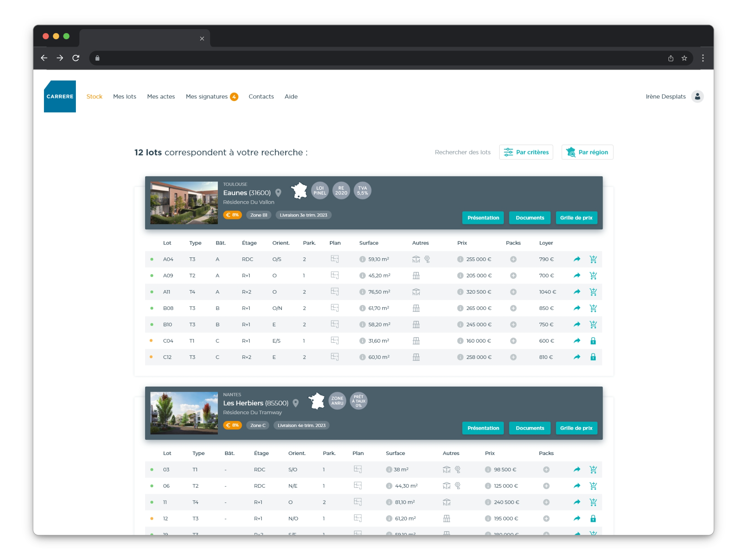
Task: Click the Surface column header in Eaunes table
Action: tap(368, 243)
